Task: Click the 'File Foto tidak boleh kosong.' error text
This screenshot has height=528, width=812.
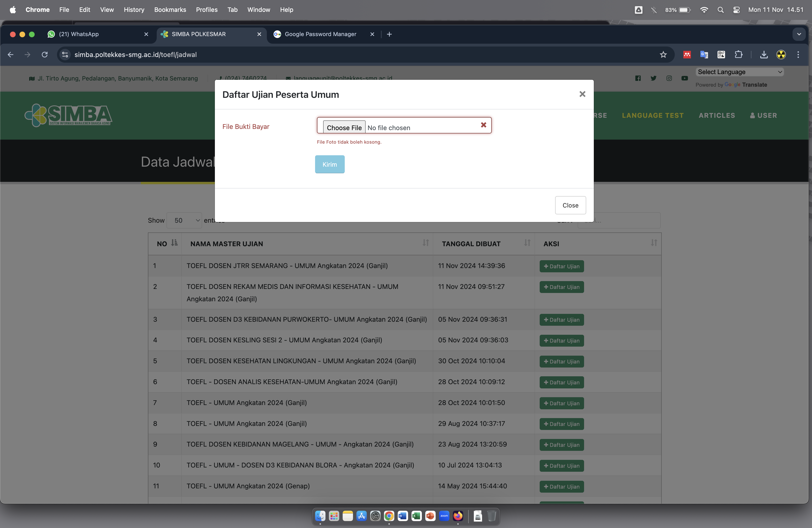Action: point(349,142)
